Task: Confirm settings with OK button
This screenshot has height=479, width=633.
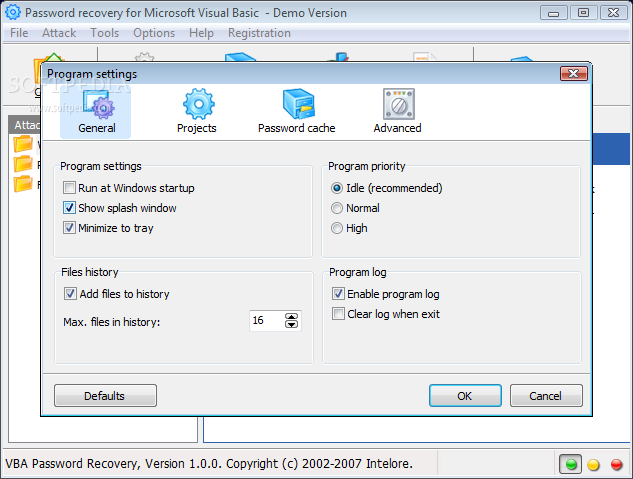Action: [x=465, y=395]
